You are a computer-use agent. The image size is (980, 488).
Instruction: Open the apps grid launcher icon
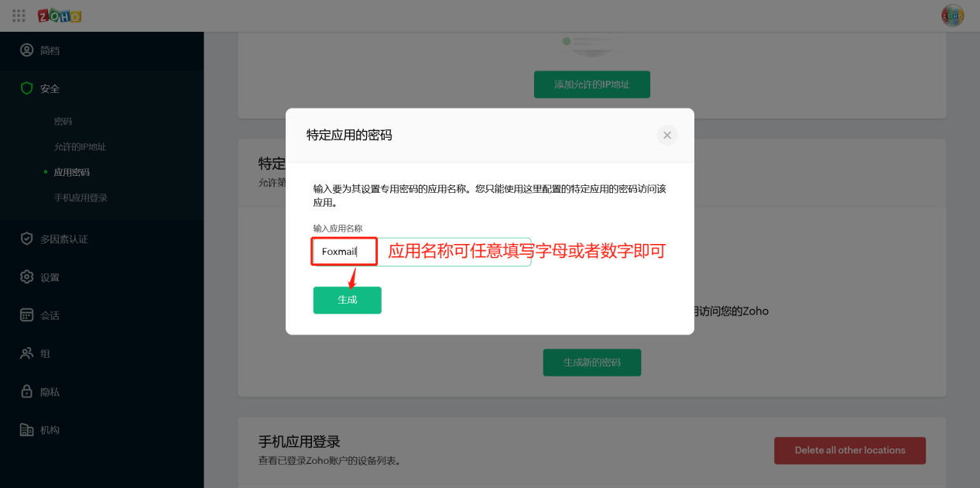[x=19, y=15]
